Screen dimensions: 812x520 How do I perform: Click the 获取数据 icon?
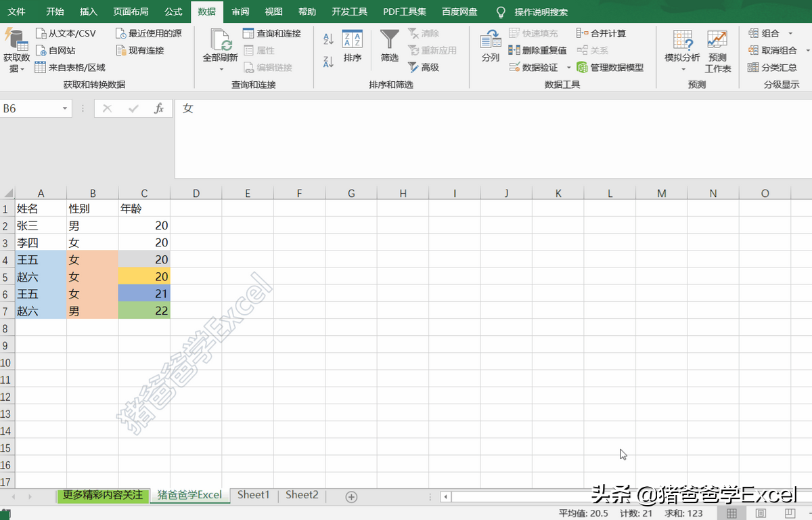pos(16,39)
